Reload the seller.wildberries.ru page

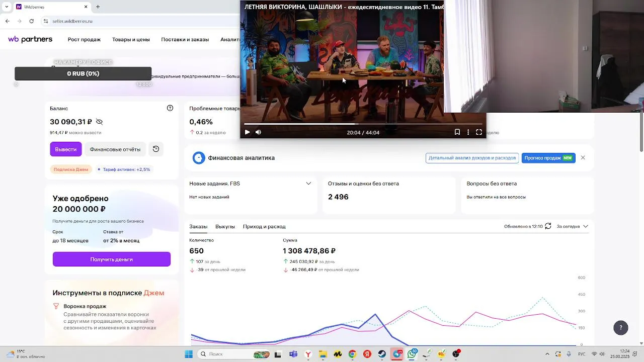click(32, 21)
